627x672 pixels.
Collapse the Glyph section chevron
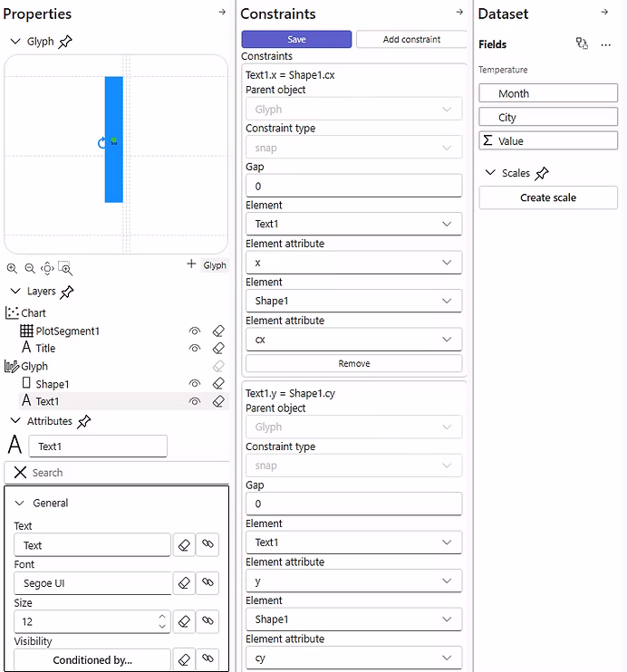(15, 41)
